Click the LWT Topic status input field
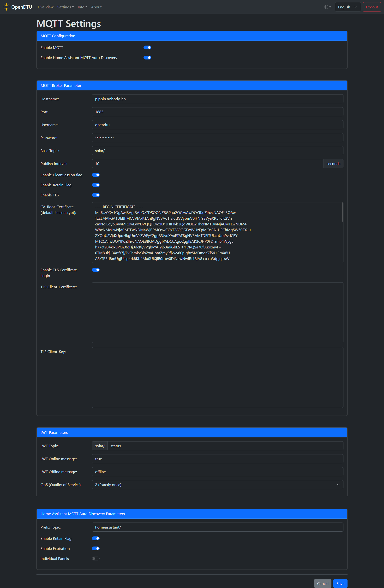The height and width of the screenshot is (588, 384). (225, 446)
